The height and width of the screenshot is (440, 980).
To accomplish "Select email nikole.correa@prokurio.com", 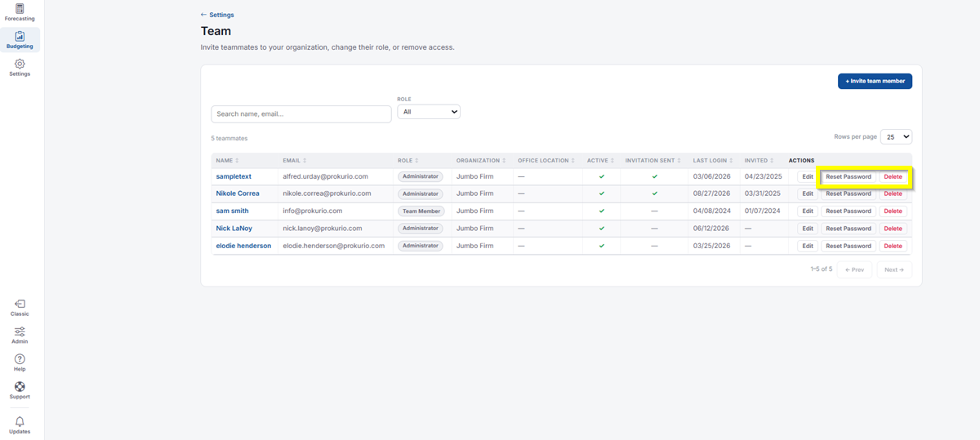I will point(327,193).
